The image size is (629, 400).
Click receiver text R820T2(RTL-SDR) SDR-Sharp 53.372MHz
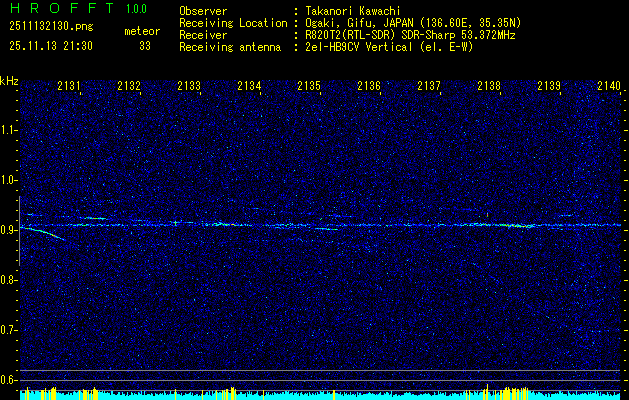[x=410, y=35]
